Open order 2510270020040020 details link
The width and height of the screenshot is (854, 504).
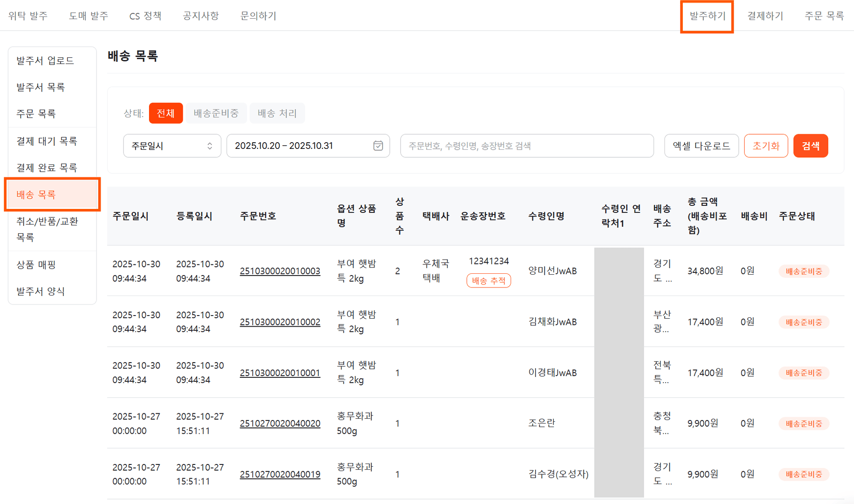click(x=280, y=423)
